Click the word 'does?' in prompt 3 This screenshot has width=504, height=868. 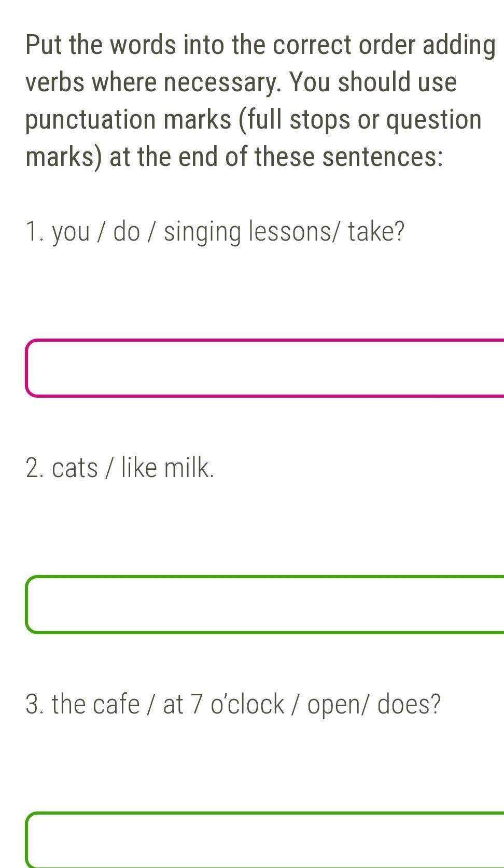coord(409,704)
